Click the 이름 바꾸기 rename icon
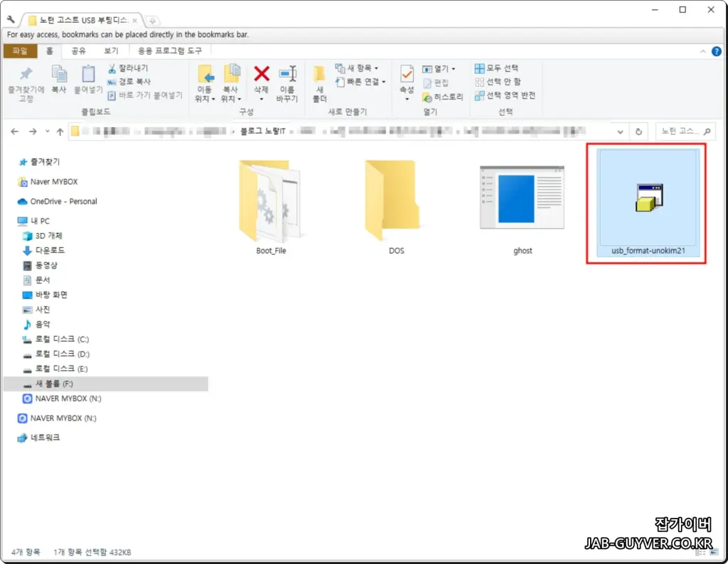Screen dimensions: 728x564 (288, 78)
